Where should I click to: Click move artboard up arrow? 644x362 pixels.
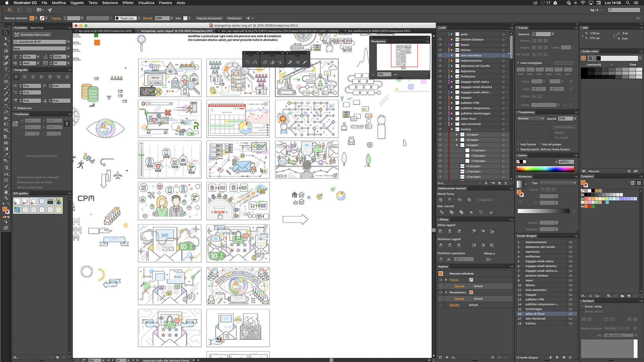[x=551, y=357]
